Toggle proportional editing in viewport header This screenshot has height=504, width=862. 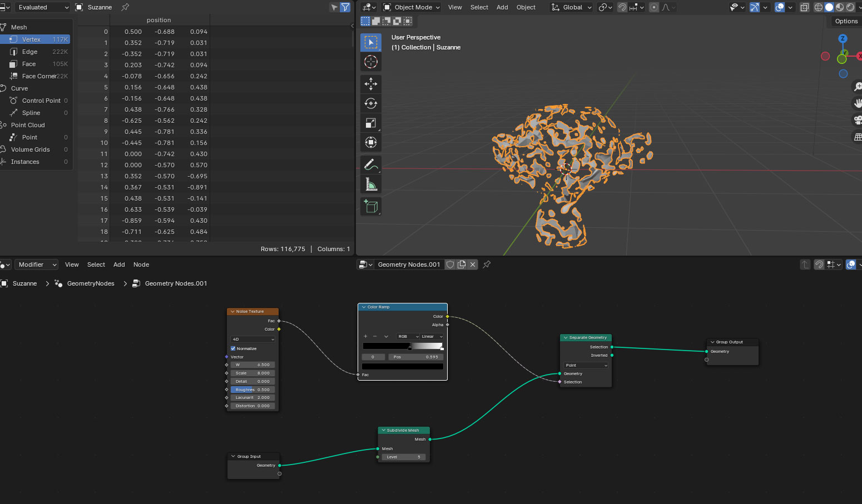[x=654, y=7]
